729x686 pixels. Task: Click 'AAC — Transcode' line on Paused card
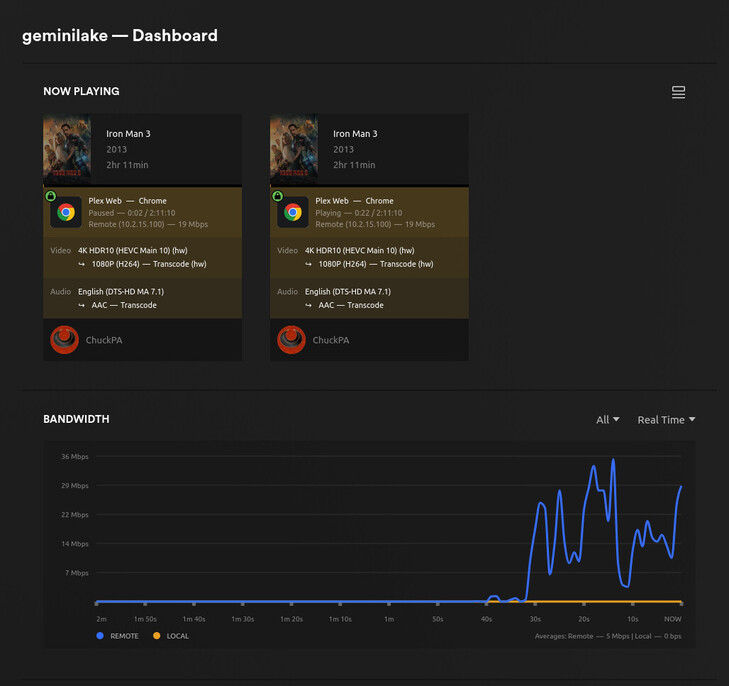124,305
